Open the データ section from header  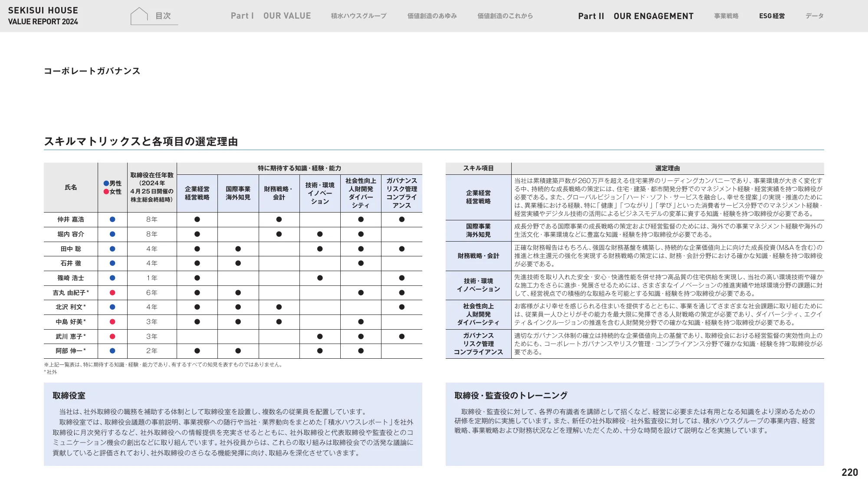814,16
